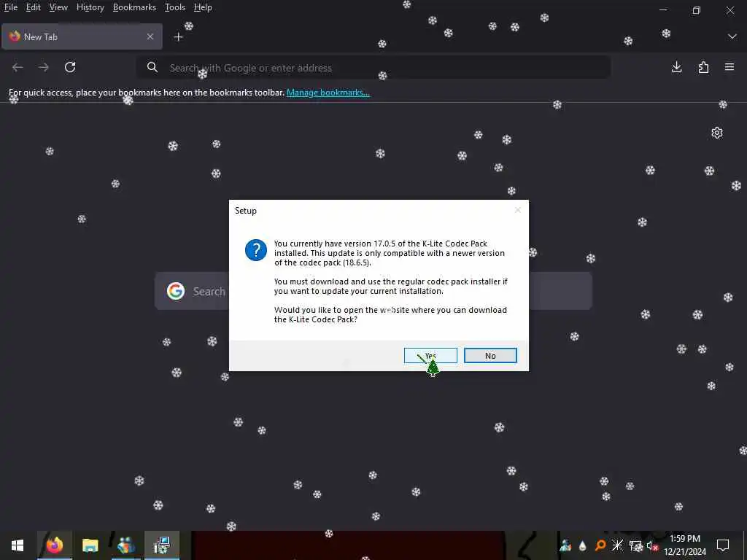Open the File menu in Firefox
The width and height of the screenshot is (747, 560).
click(10, 7)
